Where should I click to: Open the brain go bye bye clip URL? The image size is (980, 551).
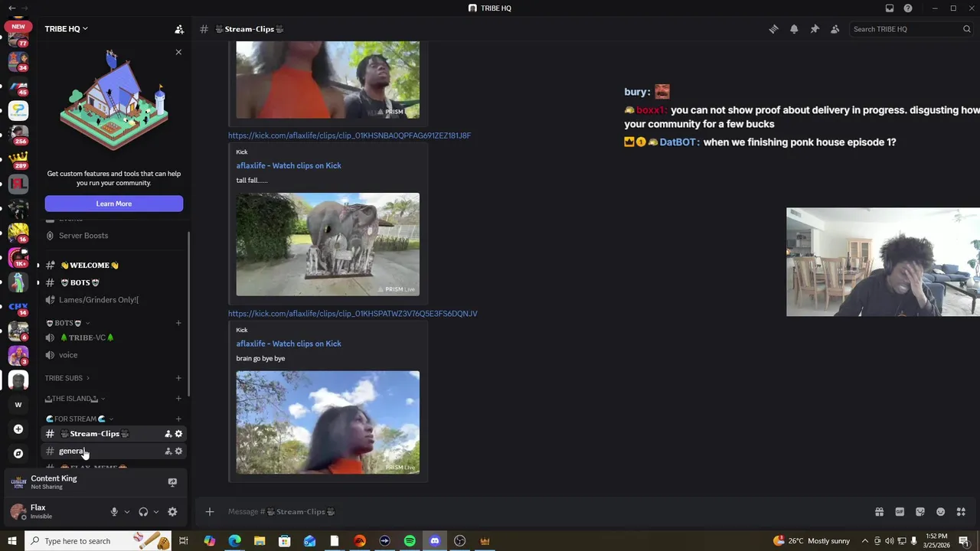coord(352,314)
